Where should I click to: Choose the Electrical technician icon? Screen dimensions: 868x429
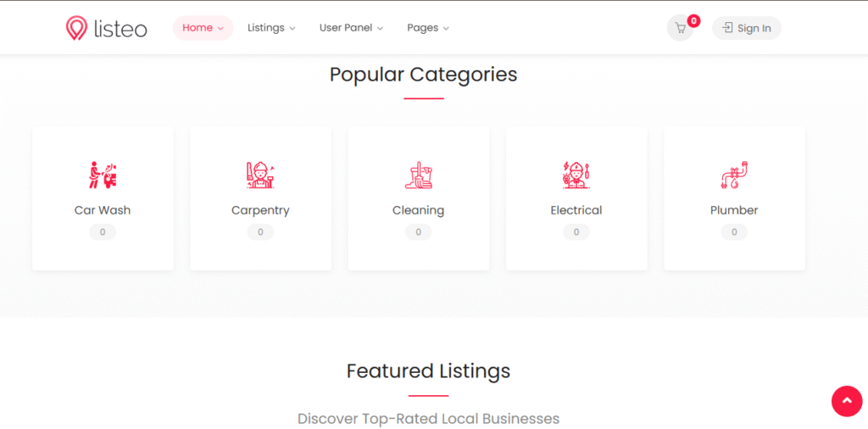[x=576, y=175]
